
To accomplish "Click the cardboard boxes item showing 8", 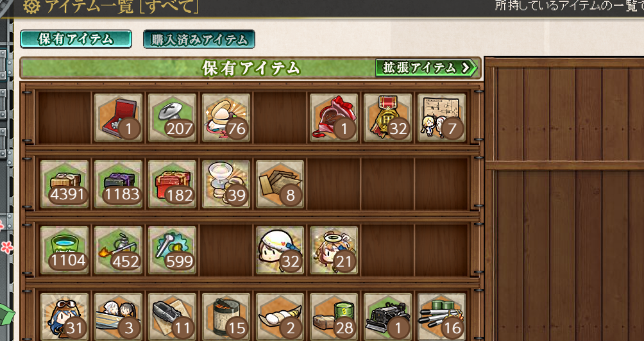I will [280, 184].
